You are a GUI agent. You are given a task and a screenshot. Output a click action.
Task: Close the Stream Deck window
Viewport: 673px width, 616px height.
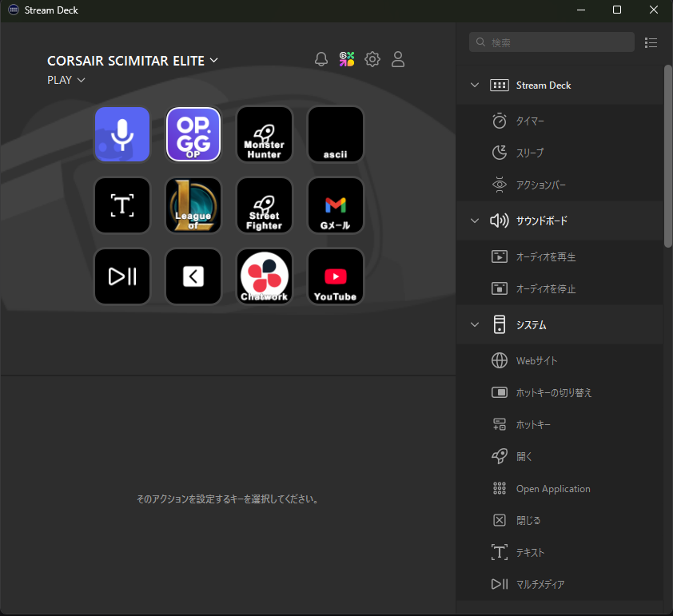point(653,10)
